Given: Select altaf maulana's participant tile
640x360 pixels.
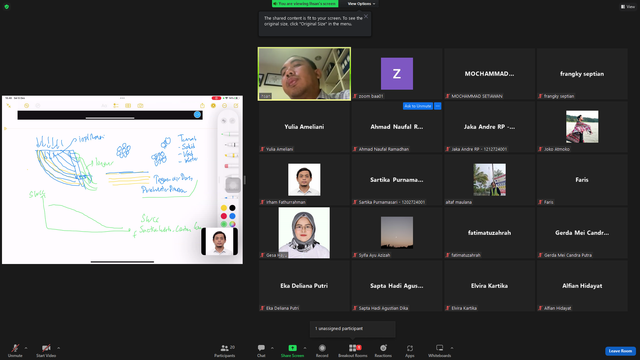Looking at the screenshot, I should coord(489,180).
